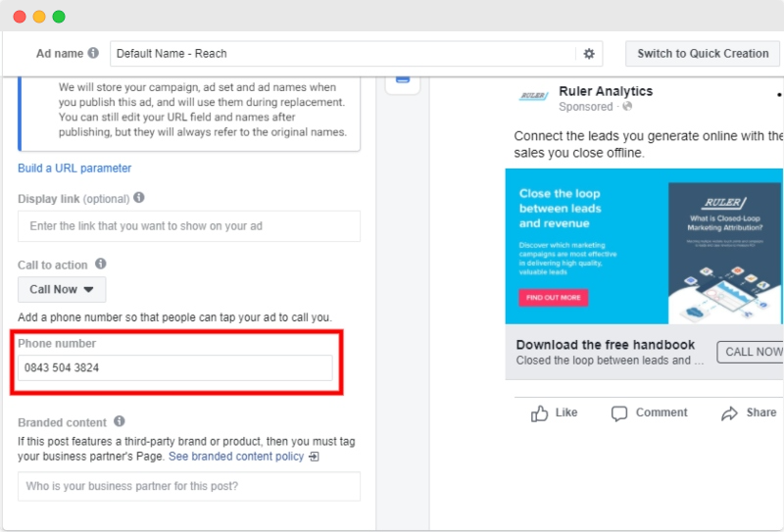Click the Download the free handbook headline
The image size is (784, 532).
pos(605,345)
